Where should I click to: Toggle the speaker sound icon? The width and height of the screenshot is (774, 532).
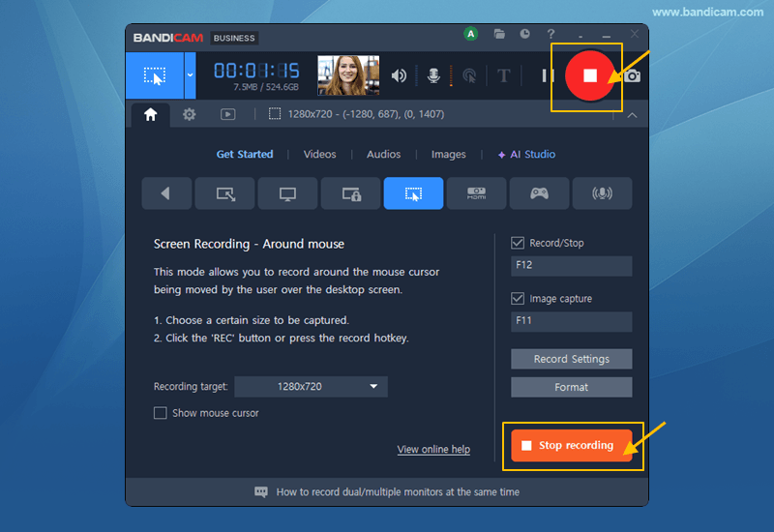point(399,75)
